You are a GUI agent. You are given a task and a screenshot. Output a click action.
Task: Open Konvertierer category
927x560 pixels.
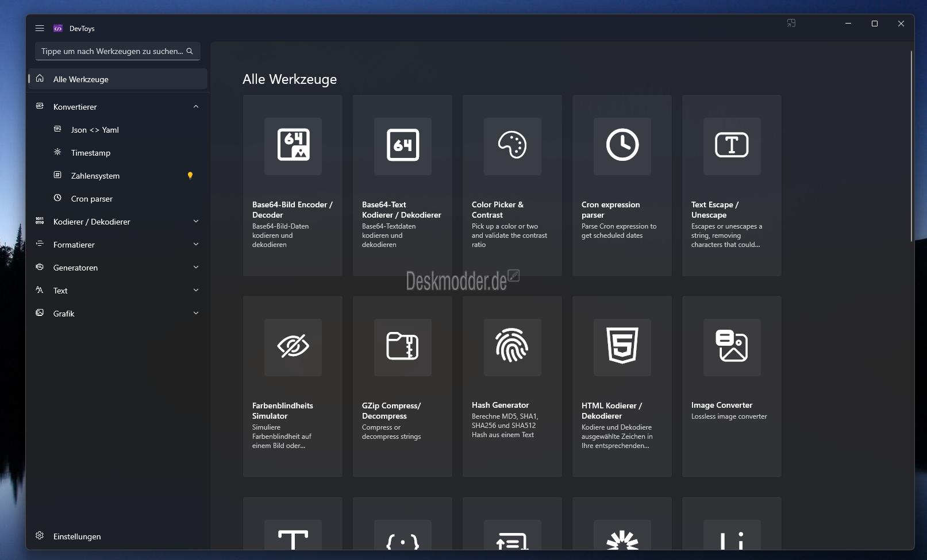(x=118, y=107)
